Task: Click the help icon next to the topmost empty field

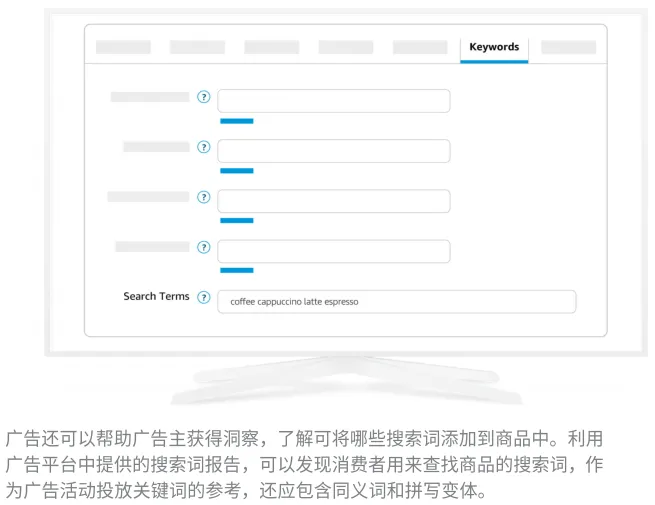Action: coord(203,97)
